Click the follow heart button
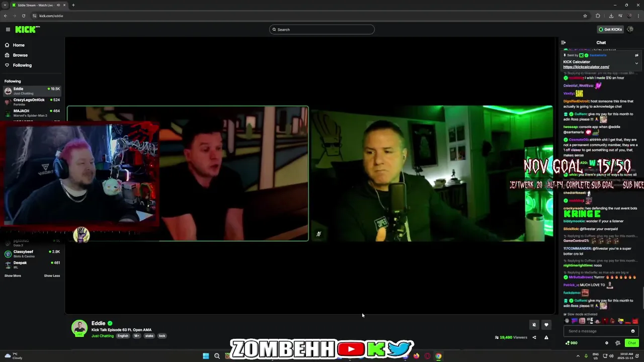The image size is (644, 362). coord(546,325)
